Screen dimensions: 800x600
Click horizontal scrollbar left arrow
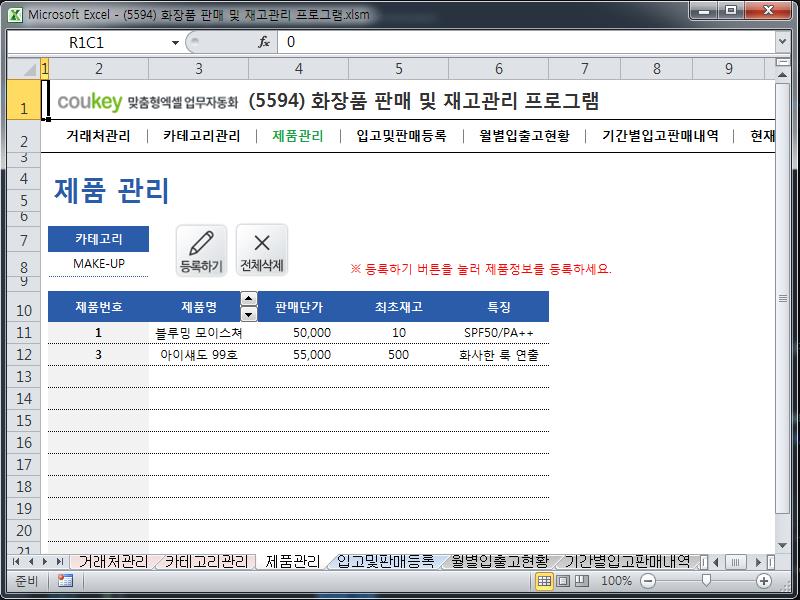tap(716, 562)
